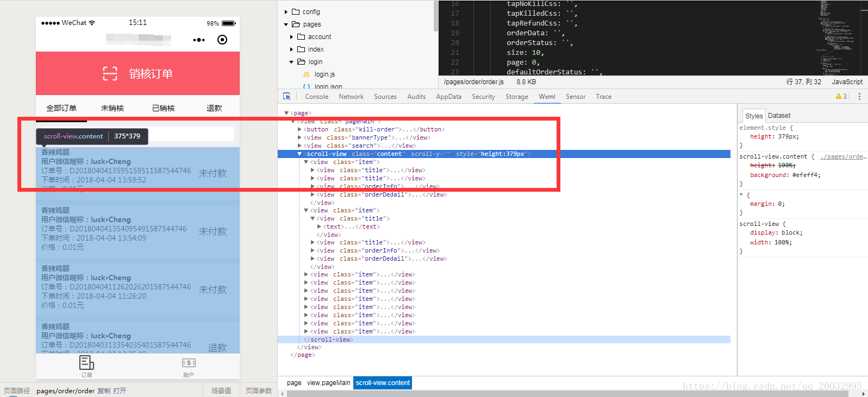Screen dimensions: 868x397
Task: Open the 场景值 panel
Action: point(221,390)
